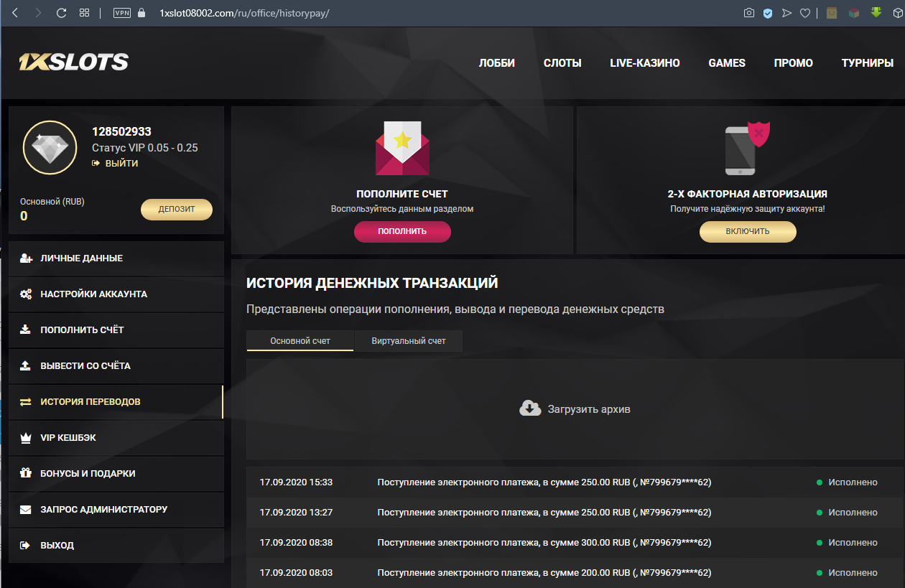This screenshot has height=588, width=905.
Task: Reload the page with browser refresh icon
Action: tap(61, 13)
